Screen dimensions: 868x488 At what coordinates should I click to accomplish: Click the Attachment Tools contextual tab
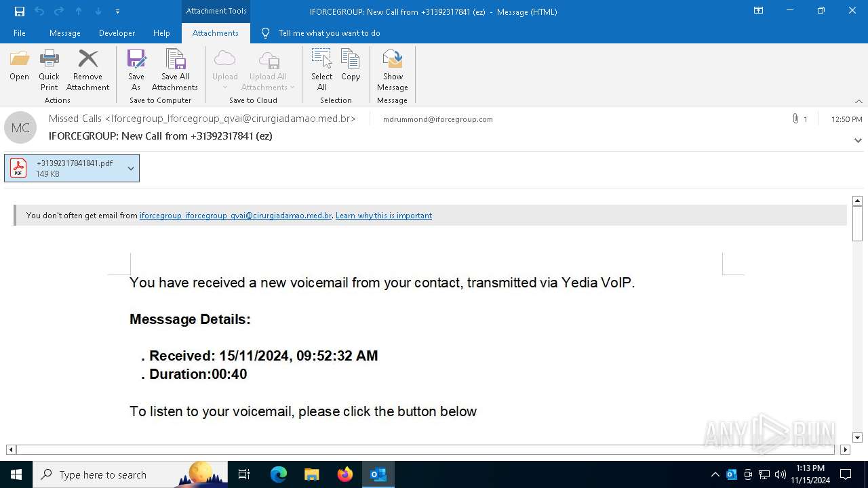pos(216,12)
